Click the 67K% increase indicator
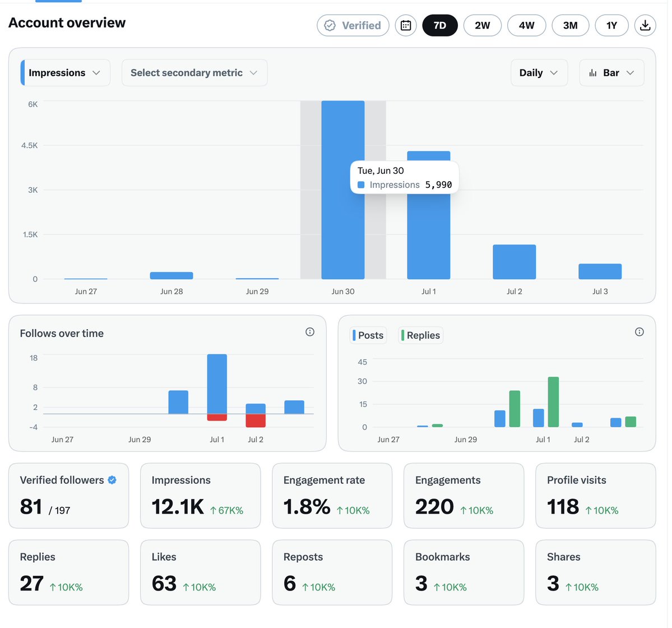 pyautogui.click(x=226, y=511)
